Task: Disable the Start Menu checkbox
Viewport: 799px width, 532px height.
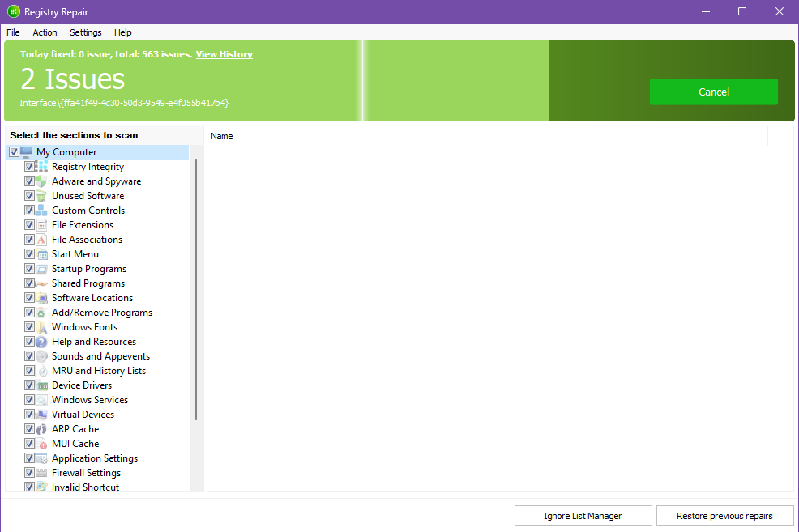Action: coord(29,254)
